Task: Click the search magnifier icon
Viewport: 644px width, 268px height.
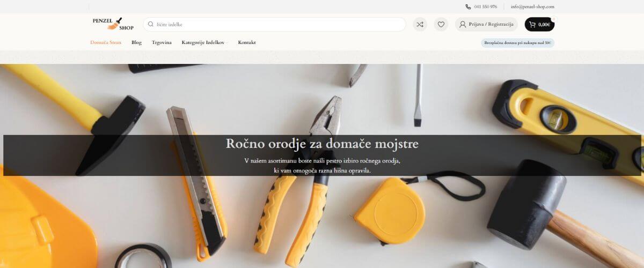Action: click(x=151, y=24)
